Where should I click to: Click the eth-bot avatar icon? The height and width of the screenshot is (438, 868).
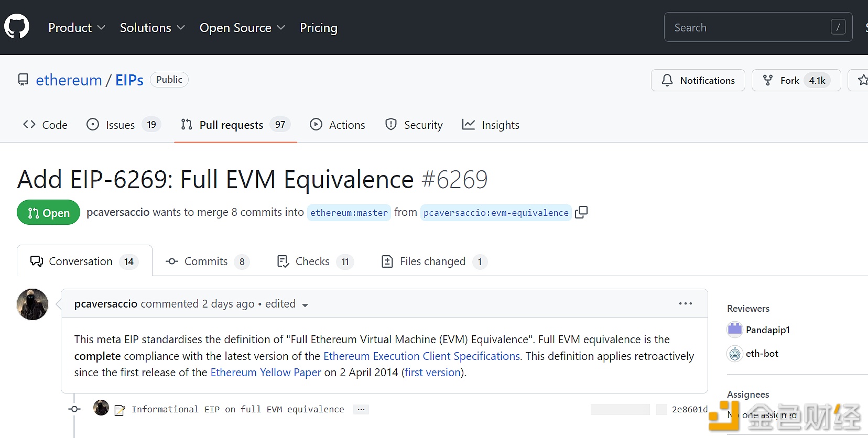[735, 354]
